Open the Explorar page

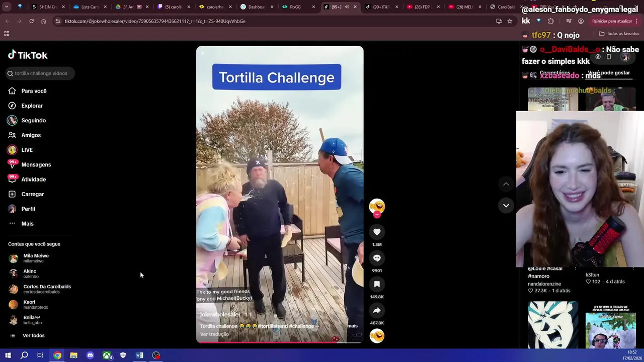(25, 106)
